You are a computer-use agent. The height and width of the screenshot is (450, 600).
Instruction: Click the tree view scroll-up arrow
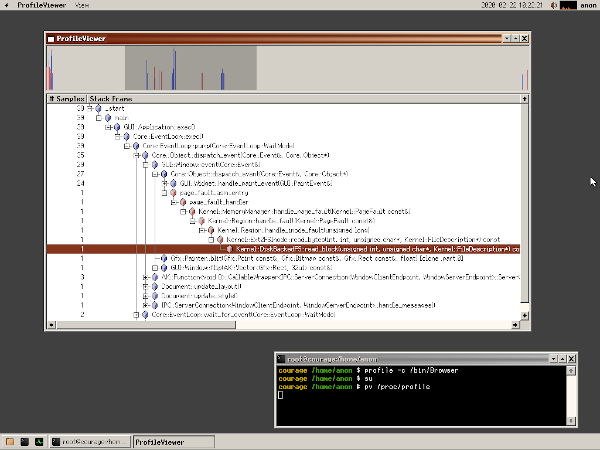[525, 99]
